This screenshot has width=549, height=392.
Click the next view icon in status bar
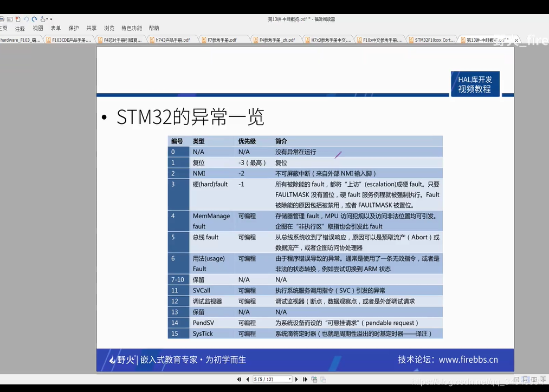pyautogui.click(x=323, y=380)
